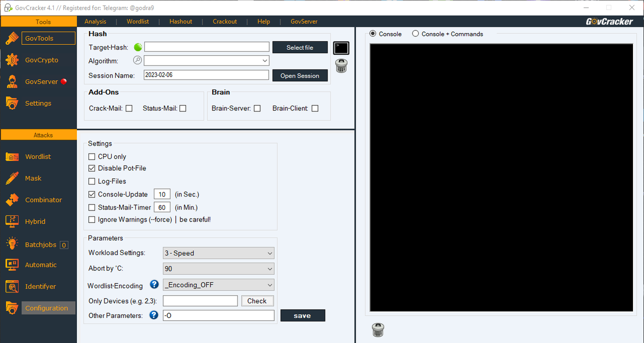644x343 pixels.
Task: Click the Other Parameters input field
Action: click(x=219, y=315)
